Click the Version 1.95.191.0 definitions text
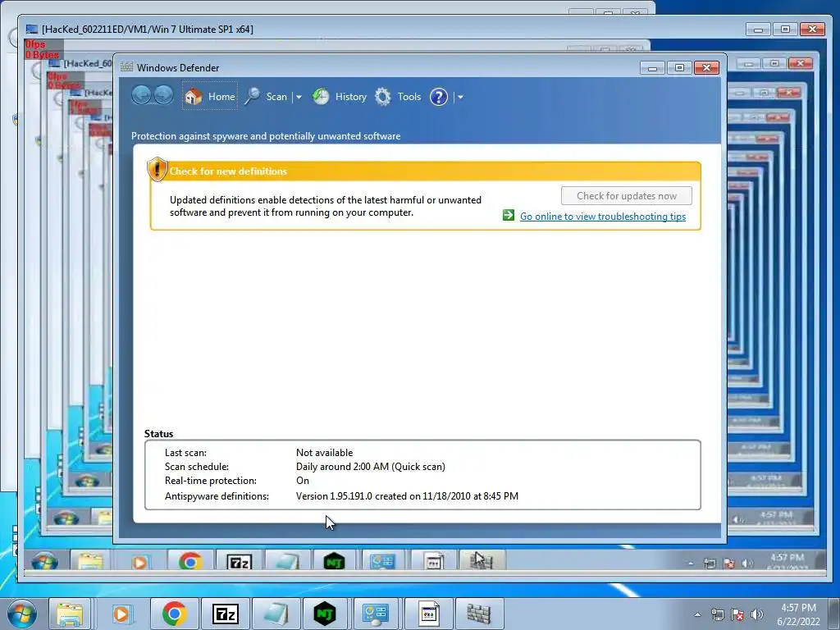This screenshot has width=840, height=630. [x=407, y=496]
